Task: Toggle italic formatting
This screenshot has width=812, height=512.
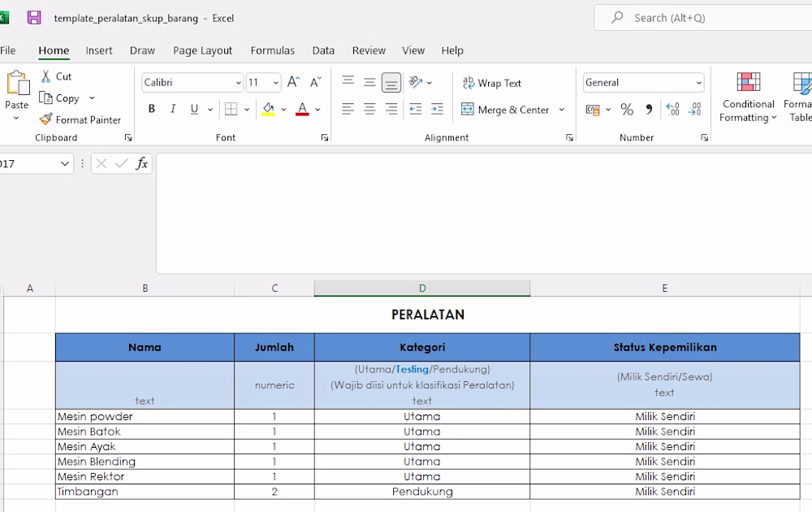Action: (172, 109)
